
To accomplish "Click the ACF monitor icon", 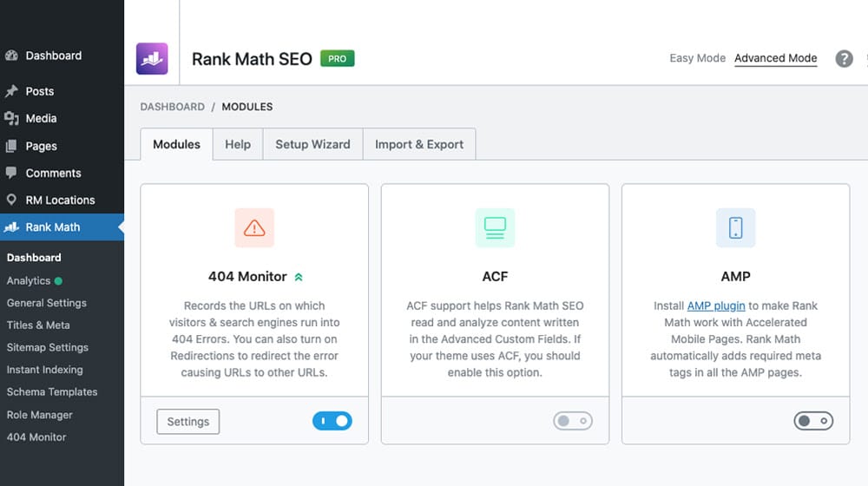I will 495,227.
